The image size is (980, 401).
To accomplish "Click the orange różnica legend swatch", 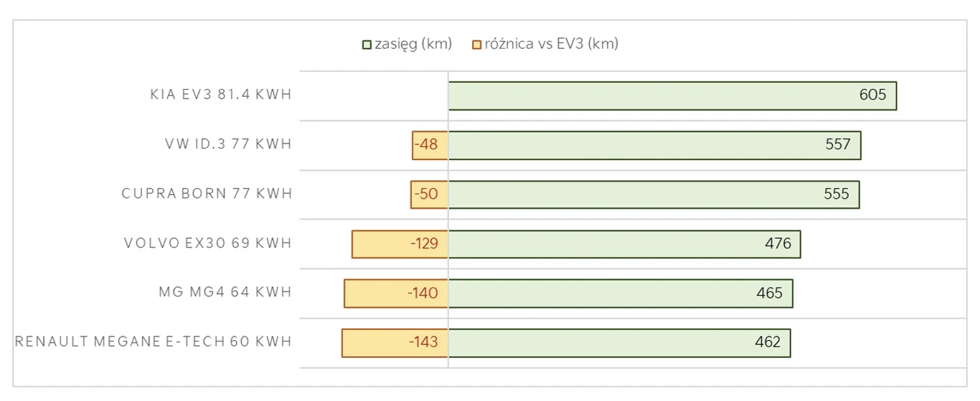I will click(x=477, y=44).
